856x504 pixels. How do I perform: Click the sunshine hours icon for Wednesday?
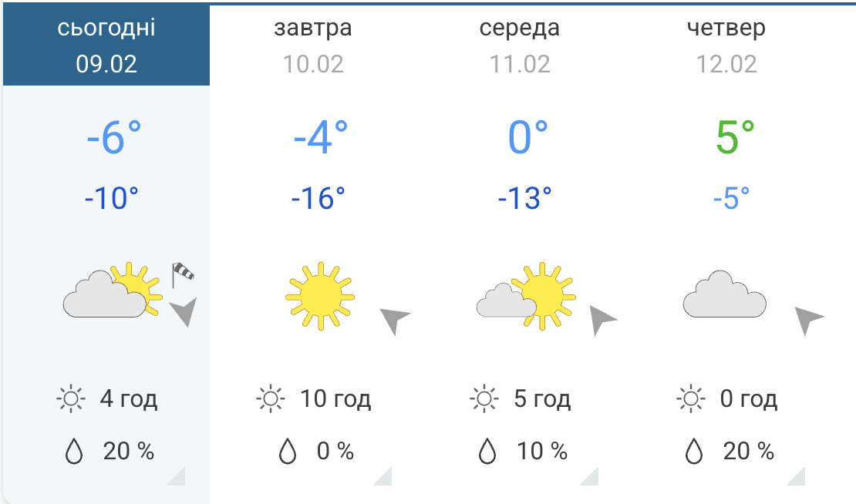484,399
